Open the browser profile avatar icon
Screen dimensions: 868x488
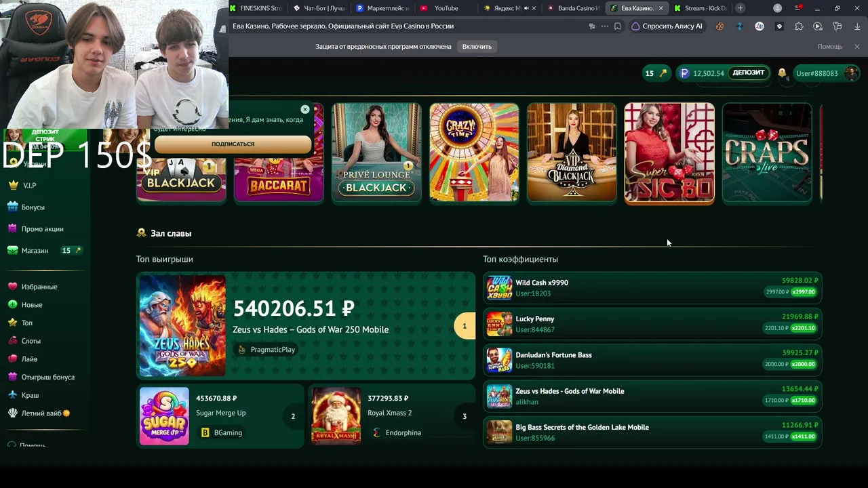[778, 8]
